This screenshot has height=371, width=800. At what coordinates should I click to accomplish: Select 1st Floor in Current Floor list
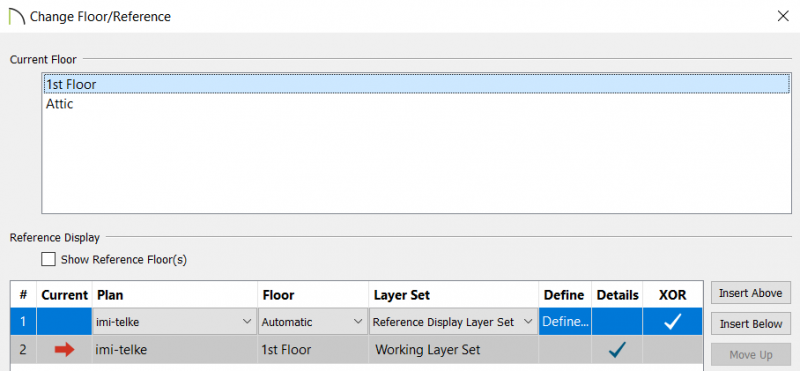pyautogui.click(x=416, y=85)
